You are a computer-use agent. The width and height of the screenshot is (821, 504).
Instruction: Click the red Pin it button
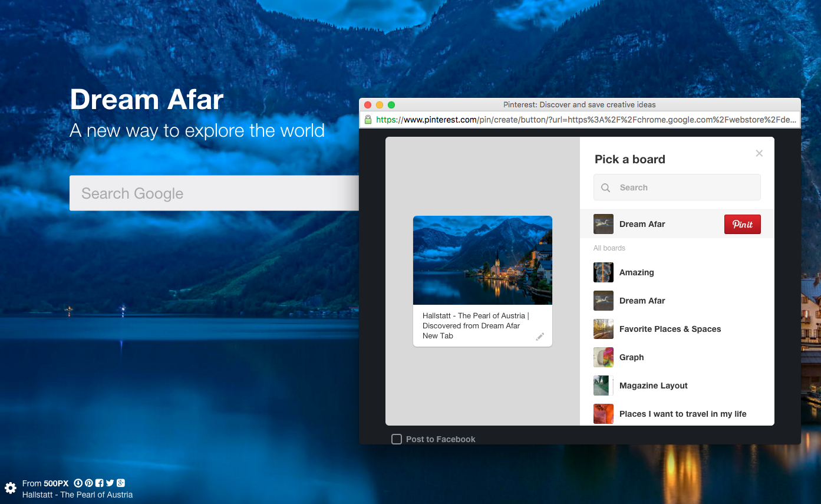tap(742, 224)
